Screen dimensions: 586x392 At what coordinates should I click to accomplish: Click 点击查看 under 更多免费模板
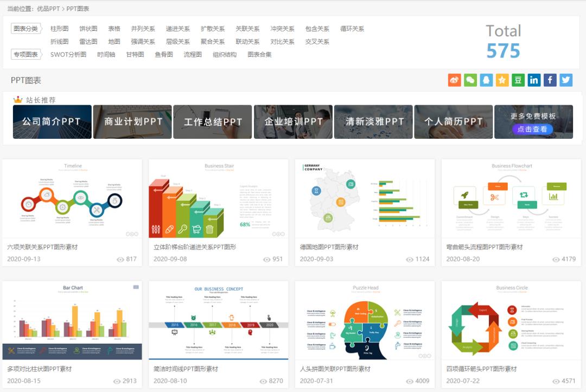533,129
